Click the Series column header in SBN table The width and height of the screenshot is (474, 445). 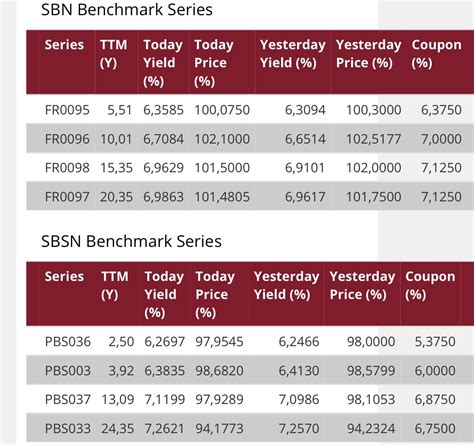point(64,45)
